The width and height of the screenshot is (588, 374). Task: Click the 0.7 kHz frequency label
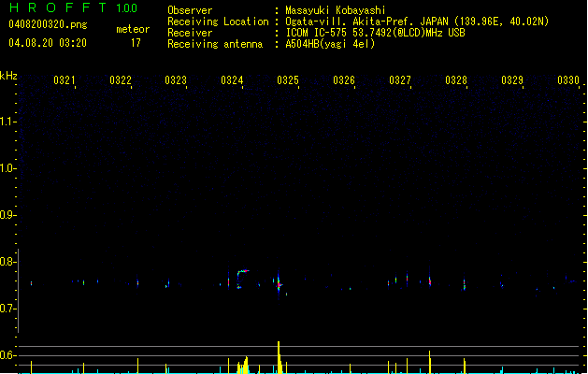(7, 309)
